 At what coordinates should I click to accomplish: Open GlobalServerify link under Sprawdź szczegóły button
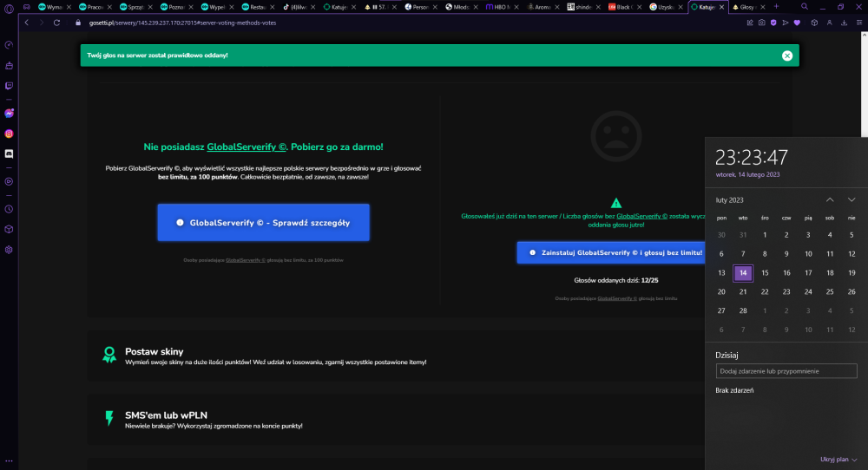point(246,260)
